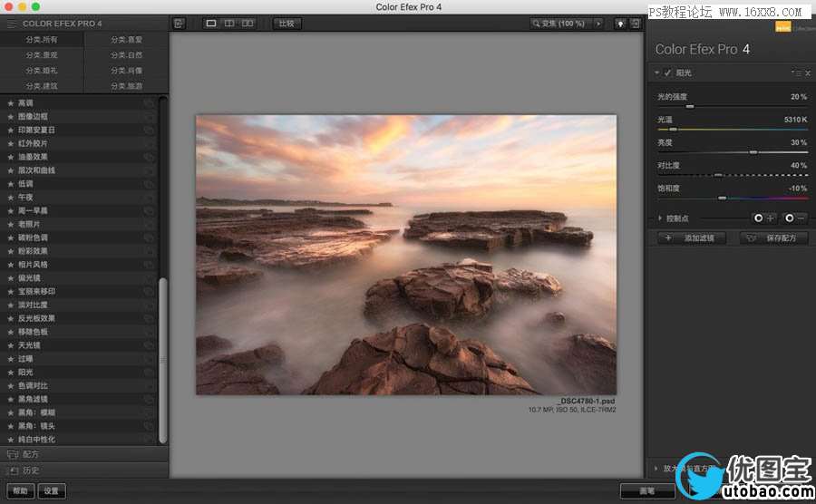This screenshot has height=504, width=816.
Task: Expand the 配方 recipes section
Action: (84, 454)
